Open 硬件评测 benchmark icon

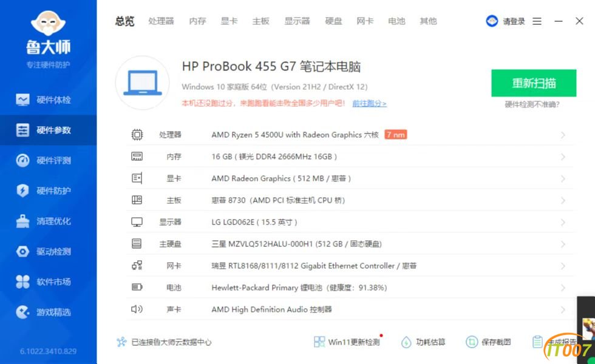pos(22,160)
